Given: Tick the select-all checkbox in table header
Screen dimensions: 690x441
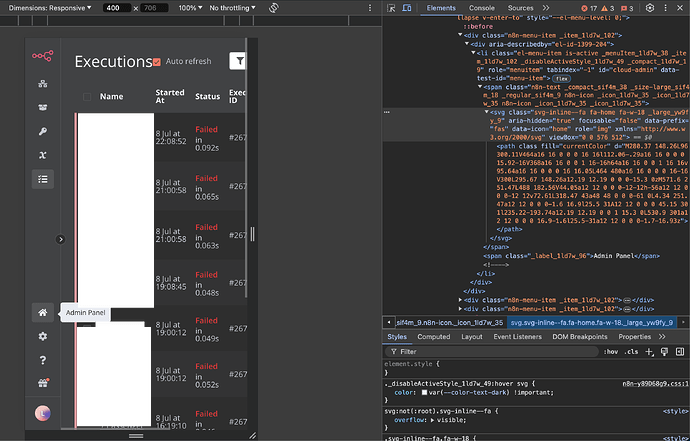Looking at the screenshot, I should pyautogui.click(x=87, y=97).
